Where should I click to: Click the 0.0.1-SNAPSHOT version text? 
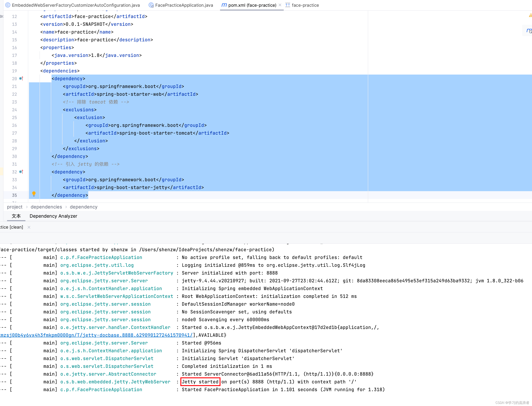click(x=85, y=24)
